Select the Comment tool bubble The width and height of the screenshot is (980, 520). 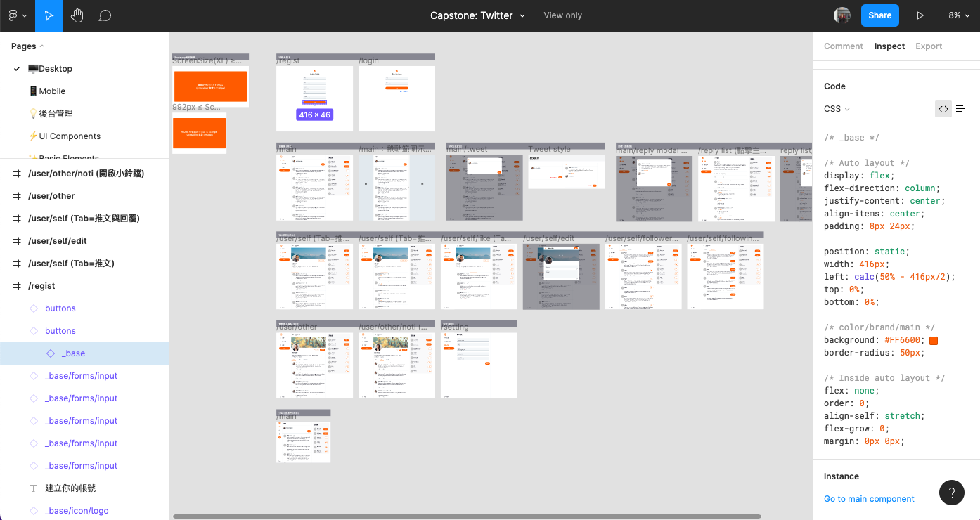(x=105, y=15)
